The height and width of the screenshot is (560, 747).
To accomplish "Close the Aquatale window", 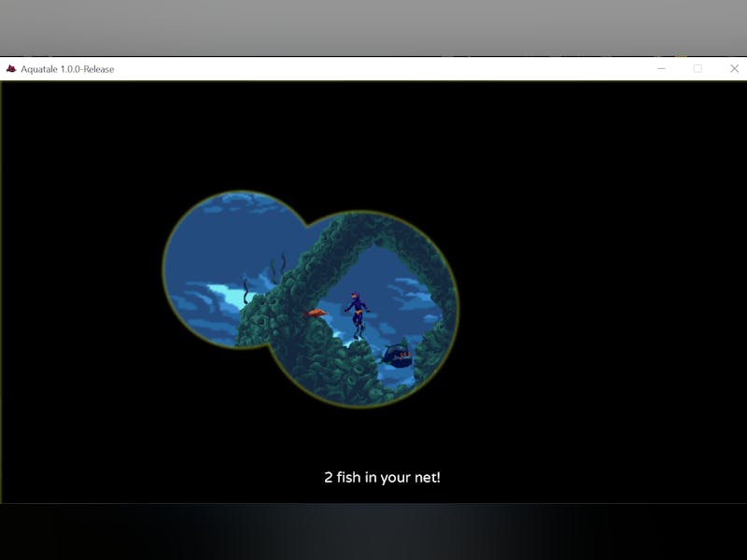I will click(734, 68).
